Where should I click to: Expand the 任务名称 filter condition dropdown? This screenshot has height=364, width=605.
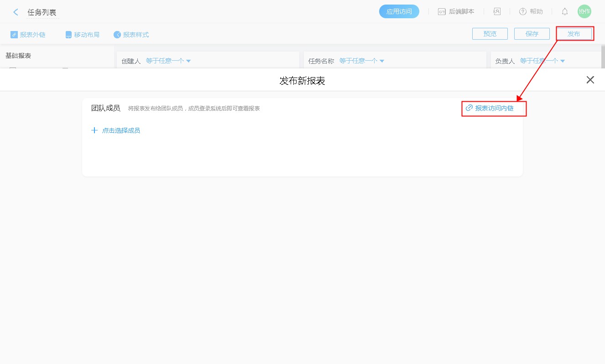pyautogui.click(x=361, y=61)
